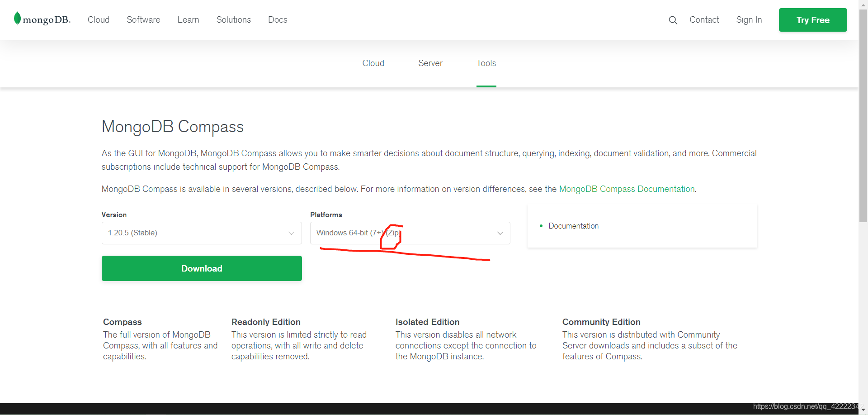868x415 pixels.
Task: Click the MongoDB leaf logo
Action: (42, 19)
